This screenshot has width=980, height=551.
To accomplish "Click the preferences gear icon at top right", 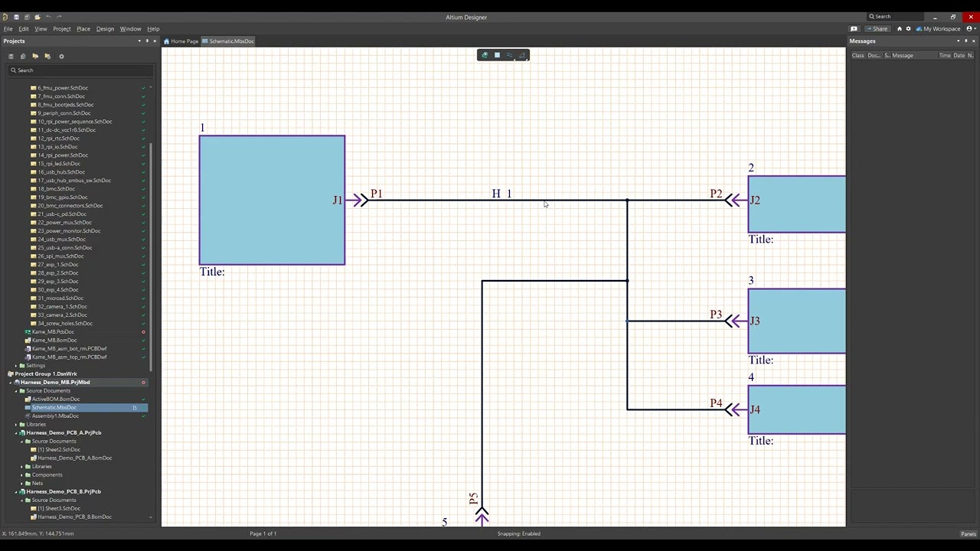I will 908,29.
